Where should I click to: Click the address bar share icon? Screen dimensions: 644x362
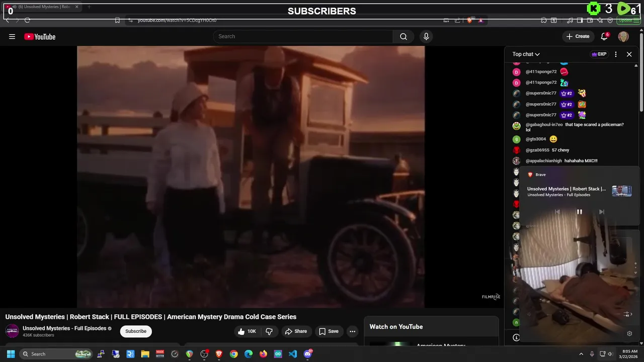pos(457,20)
